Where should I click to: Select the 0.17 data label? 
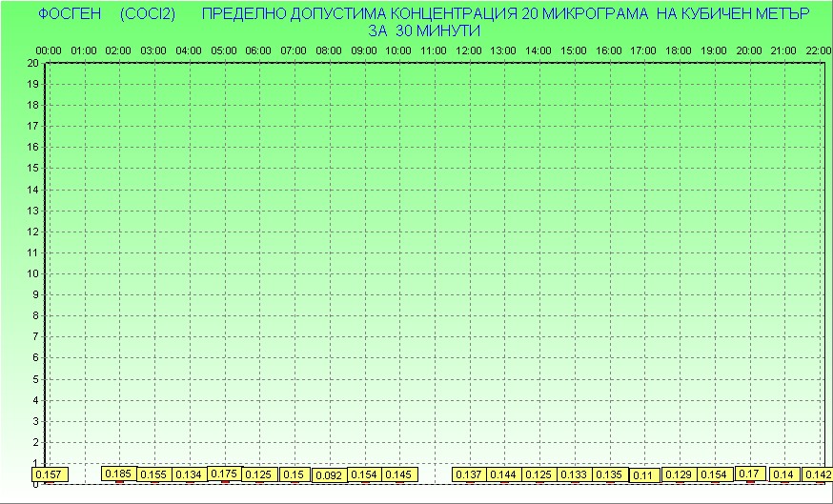pos(749,474)
